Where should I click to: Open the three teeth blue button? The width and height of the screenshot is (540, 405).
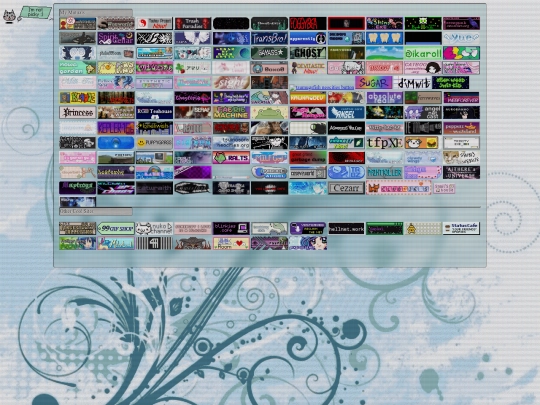click(385, 38)
